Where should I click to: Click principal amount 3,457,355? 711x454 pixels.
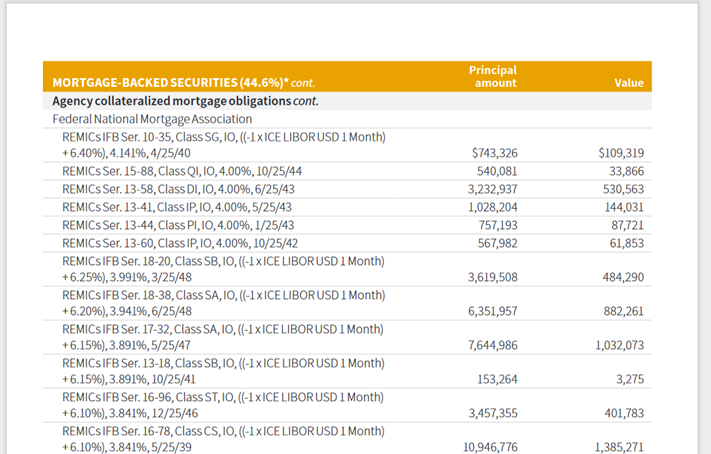coord(493,414)
